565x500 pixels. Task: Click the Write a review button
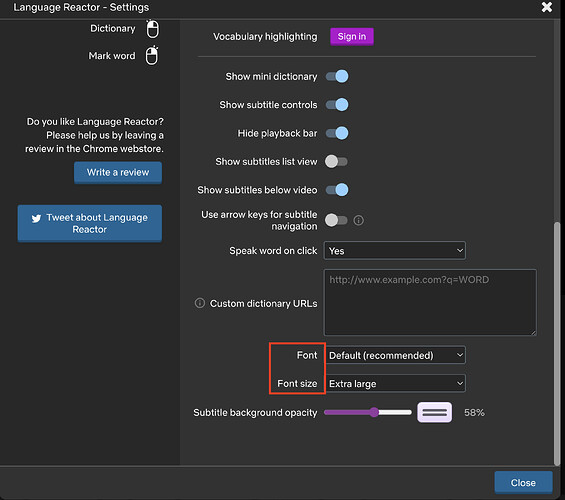118,173
